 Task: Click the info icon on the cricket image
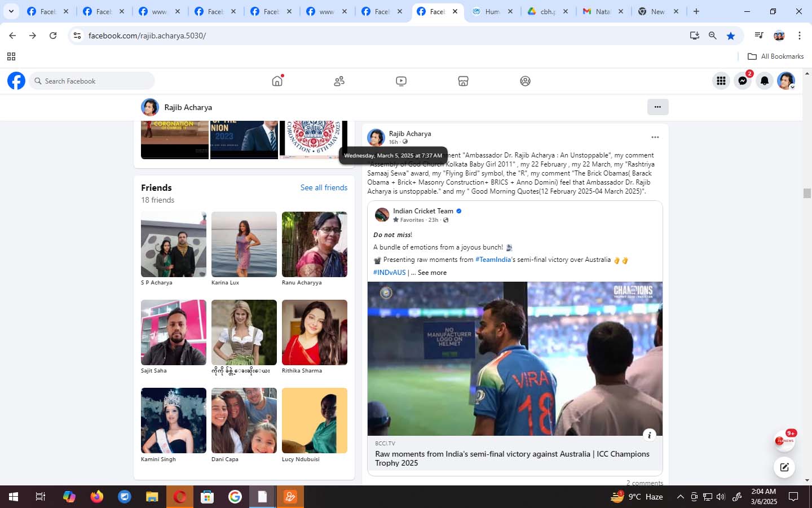(649, 435)
